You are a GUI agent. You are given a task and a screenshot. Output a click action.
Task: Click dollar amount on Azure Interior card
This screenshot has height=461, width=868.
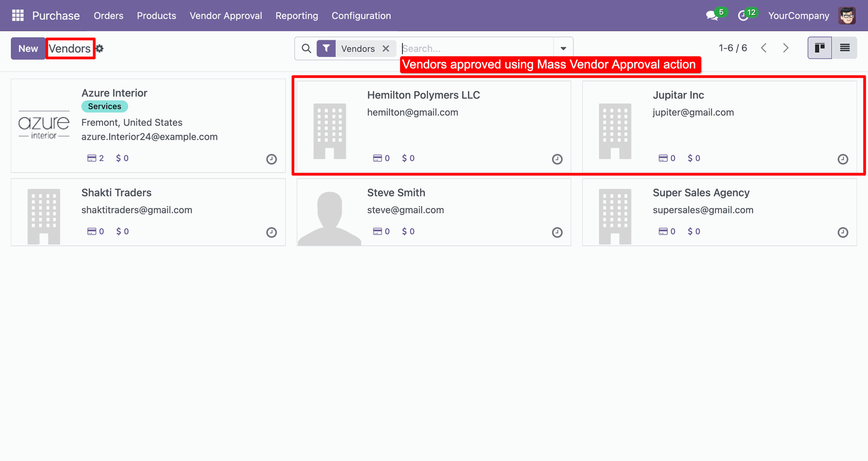[x=122, y=158]
